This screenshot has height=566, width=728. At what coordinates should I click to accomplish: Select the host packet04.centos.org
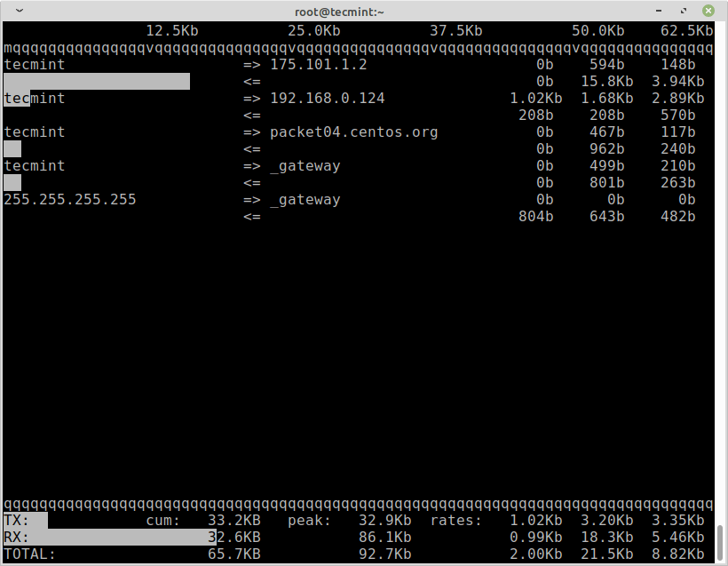[353, 132]
